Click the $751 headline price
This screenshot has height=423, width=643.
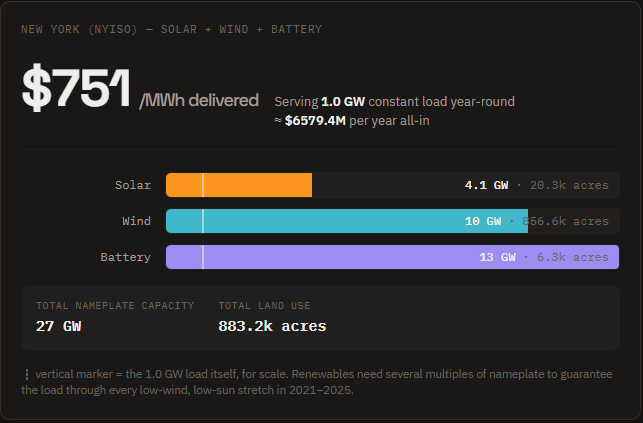click(x=76, y=87)
